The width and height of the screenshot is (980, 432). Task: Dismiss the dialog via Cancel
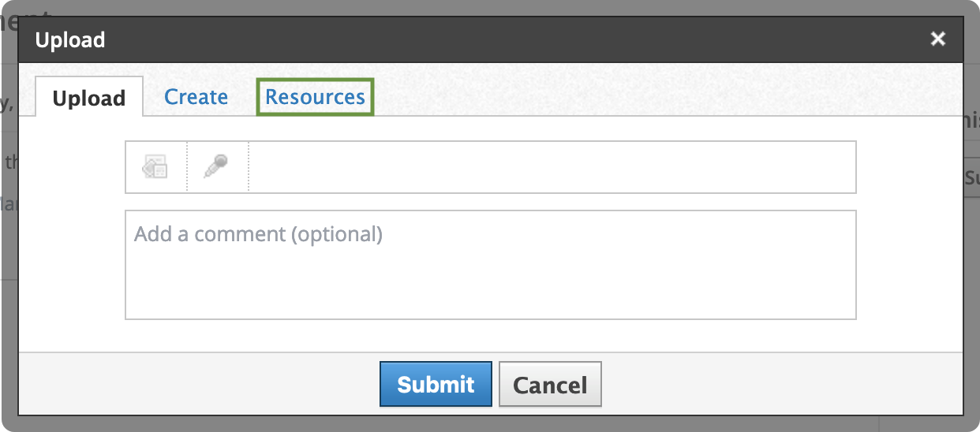550,384
